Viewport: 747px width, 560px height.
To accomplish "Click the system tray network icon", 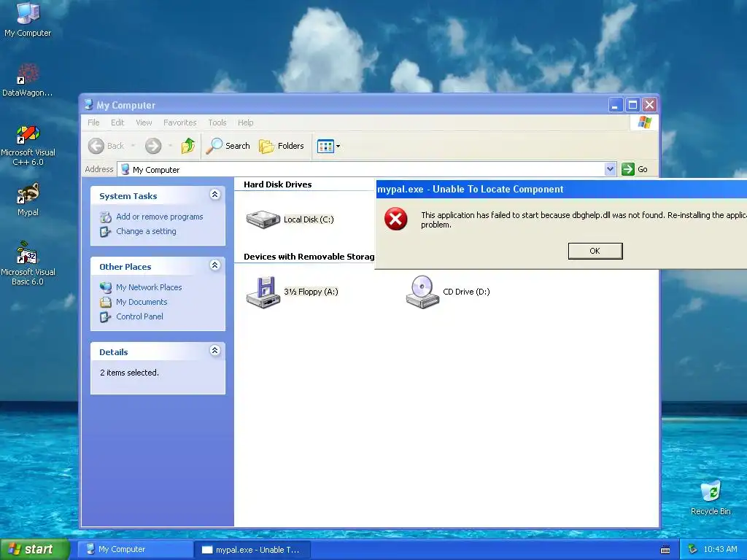I will (x=692, y=550).
